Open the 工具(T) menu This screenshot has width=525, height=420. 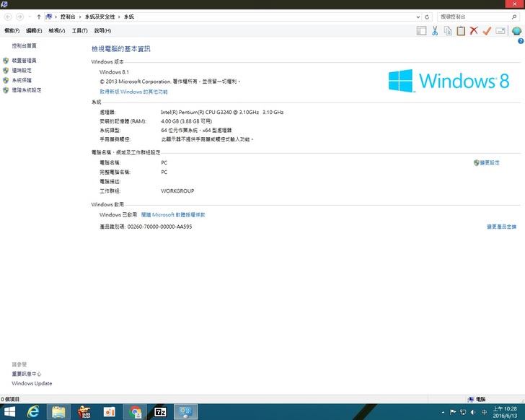(x=79, y=31)
